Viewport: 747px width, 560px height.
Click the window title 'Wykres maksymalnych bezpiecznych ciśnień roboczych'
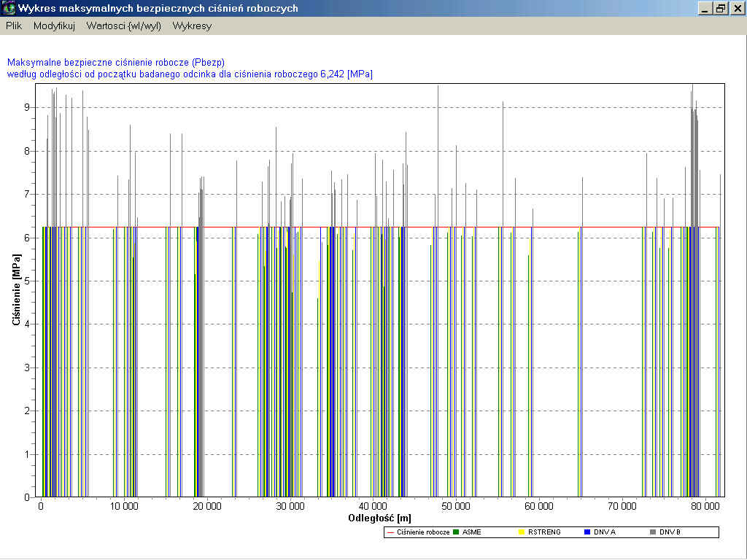coord(158,9)
